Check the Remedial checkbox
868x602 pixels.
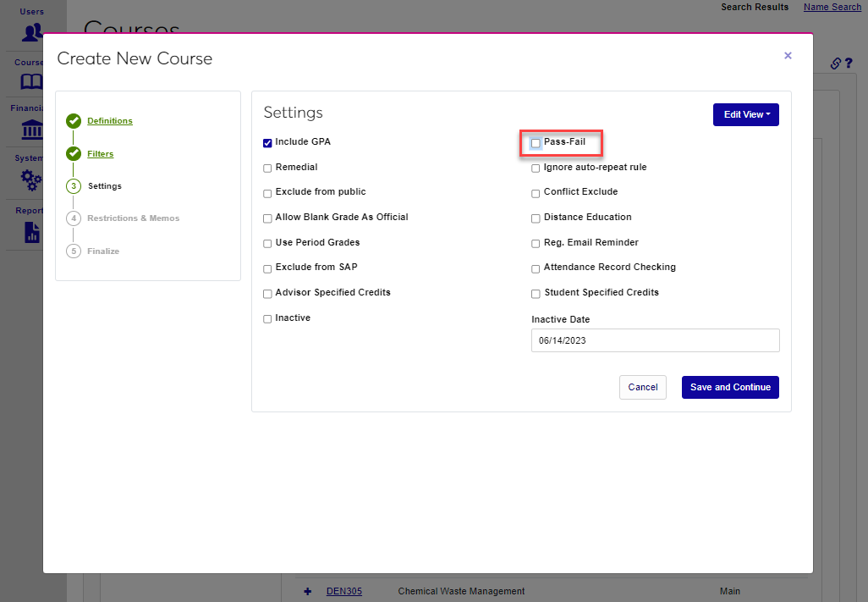coord(267,168)
